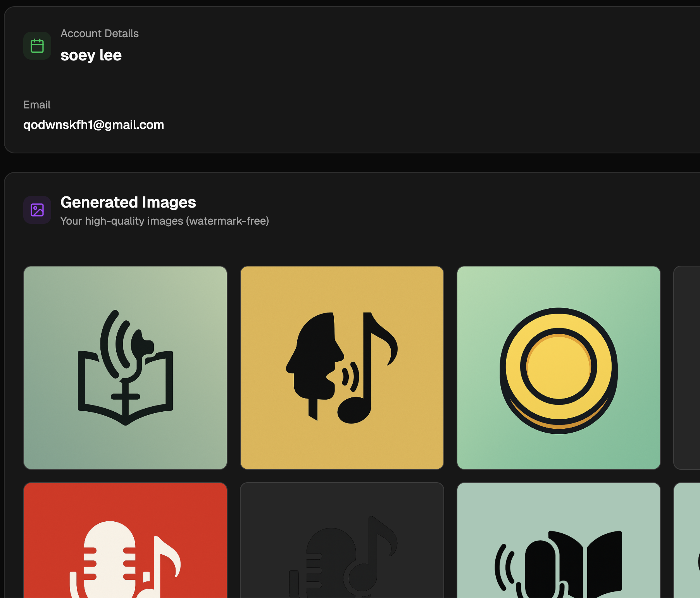The width and height of the screenshot is (700, 598).
Task: Click the purple image icon beside Generated Images
Action: [x=37, y=210]
